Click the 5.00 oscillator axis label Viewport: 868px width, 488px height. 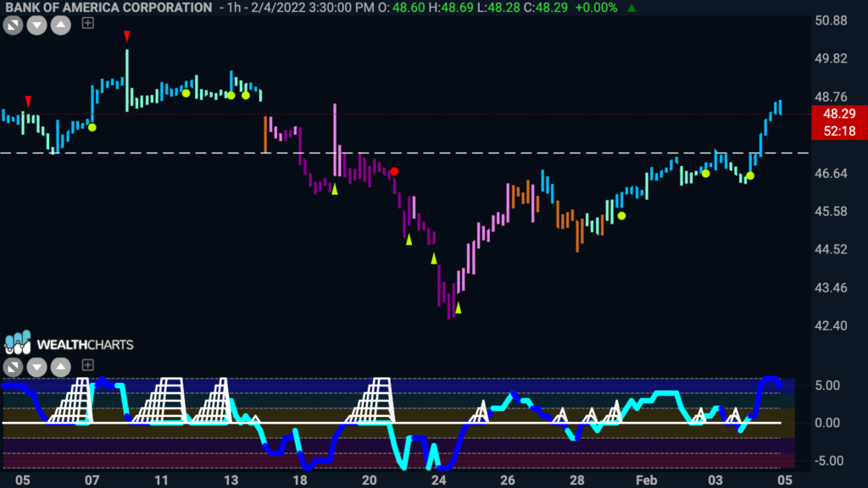[827, 385]
